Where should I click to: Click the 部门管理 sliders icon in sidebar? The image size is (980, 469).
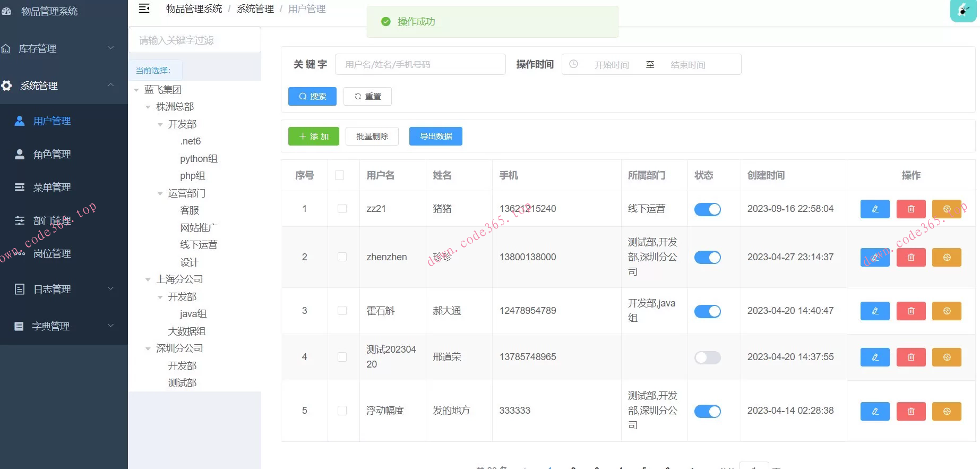(x=20, y=220)
